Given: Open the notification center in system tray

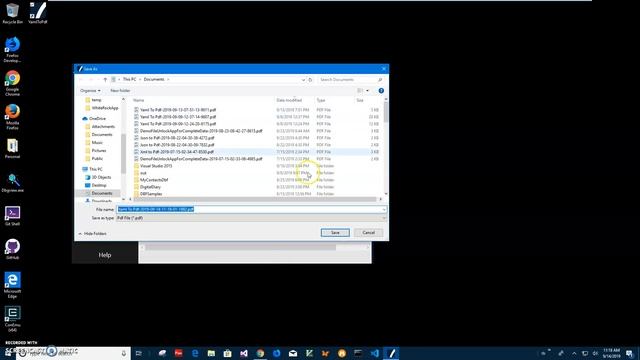Looking at the screenshot, I should click(x=629, y=353).
